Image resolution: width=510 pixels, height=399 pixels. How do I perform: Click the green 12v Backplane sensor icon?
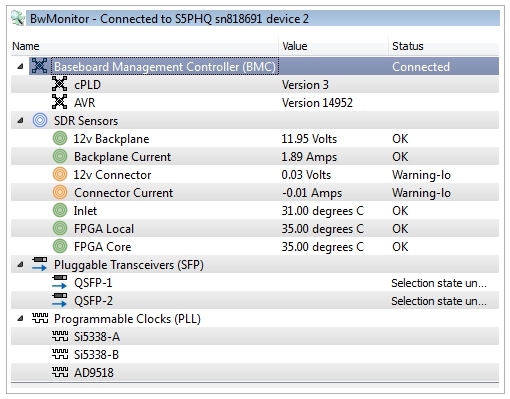60,138
